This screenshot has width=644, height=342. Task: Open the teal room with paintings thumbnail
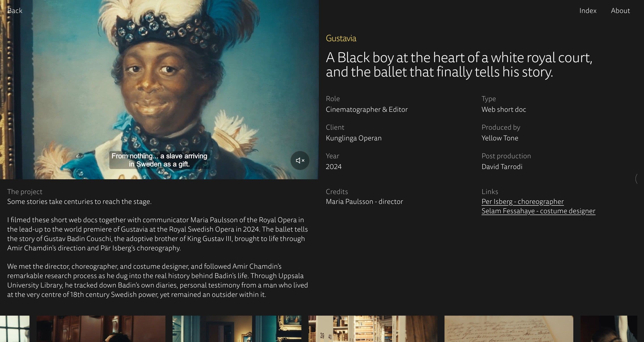pyautogui.click(x=237, y=329)
